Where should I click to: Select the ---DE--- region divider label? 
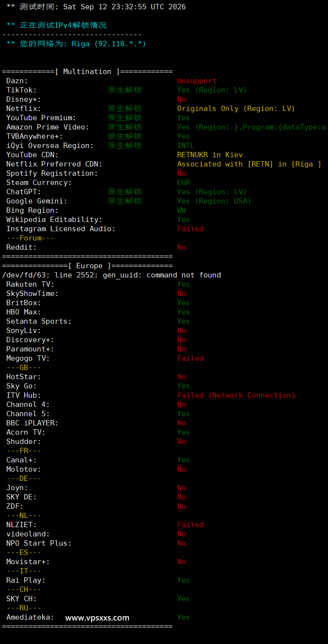24,478
